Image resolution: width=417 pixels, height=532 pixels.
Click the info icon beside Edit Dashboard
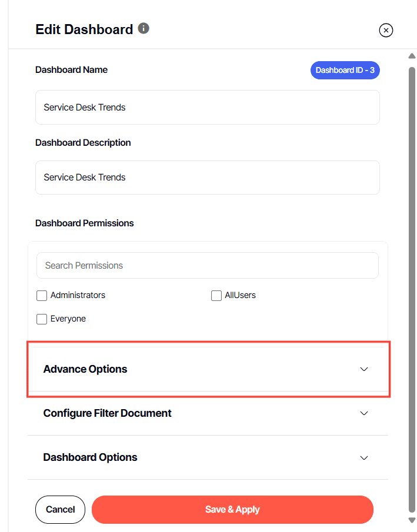(x=144, y=28)
